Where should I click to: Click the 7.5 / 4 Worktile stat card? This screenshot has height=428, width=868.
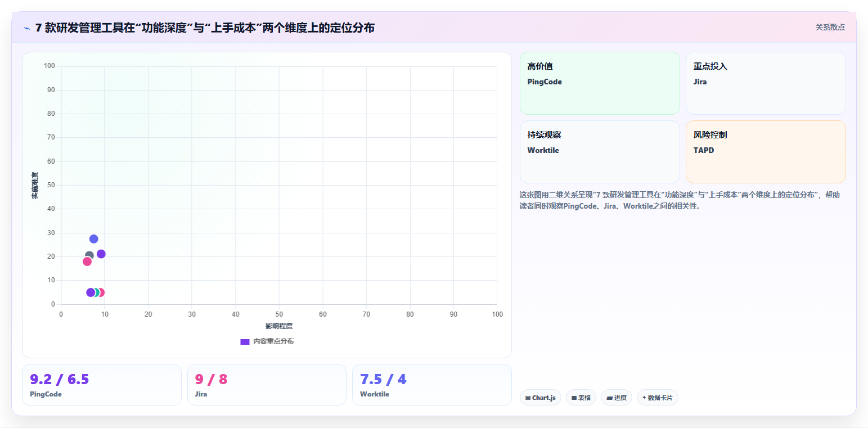[x=432, y=385]
